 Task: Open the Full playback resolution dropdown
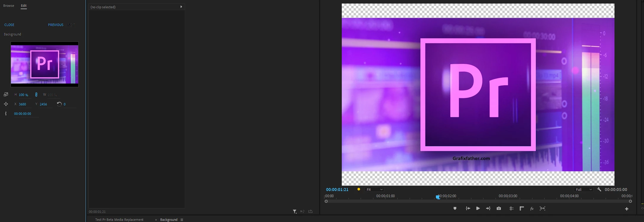[584, 190]
